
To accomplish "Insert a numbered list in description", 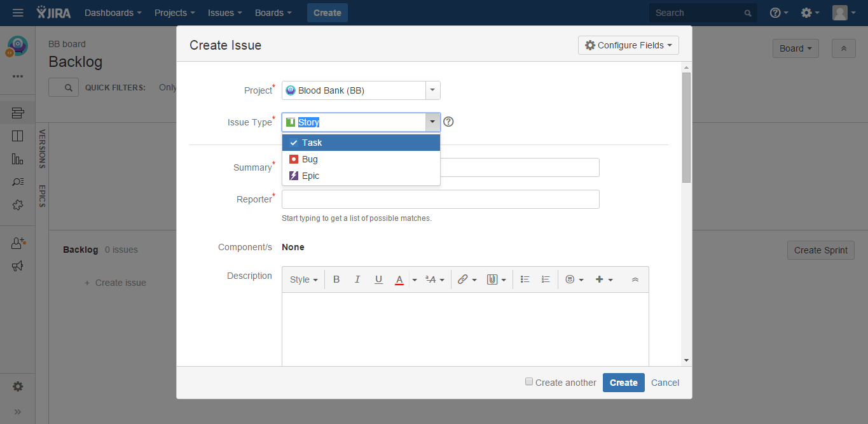I will click(x=546, y=279).
